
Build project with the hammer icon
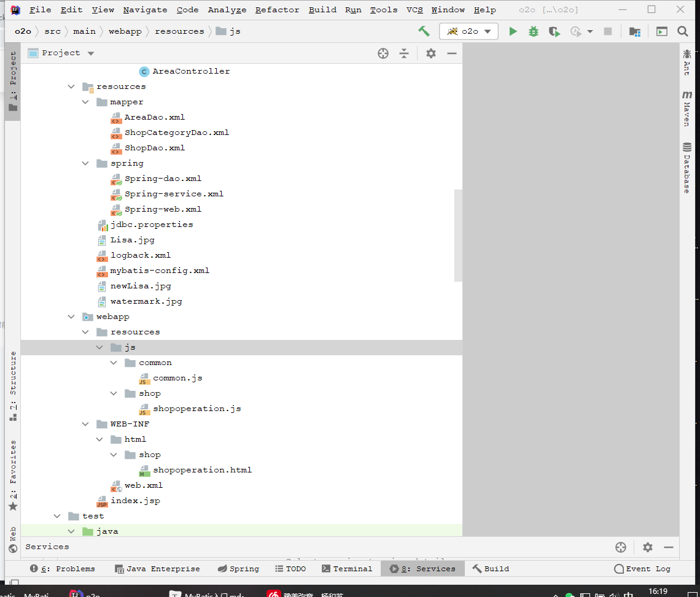click(424, 31)
